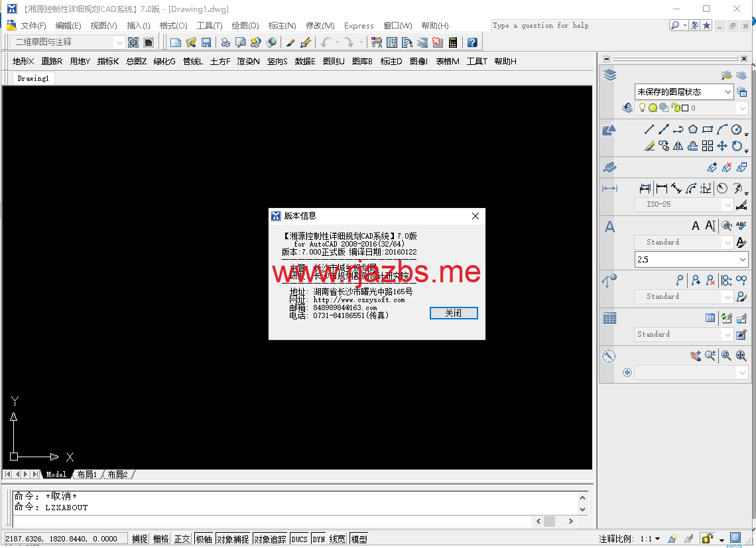Click the 关闭 button in version dialog

454,313
